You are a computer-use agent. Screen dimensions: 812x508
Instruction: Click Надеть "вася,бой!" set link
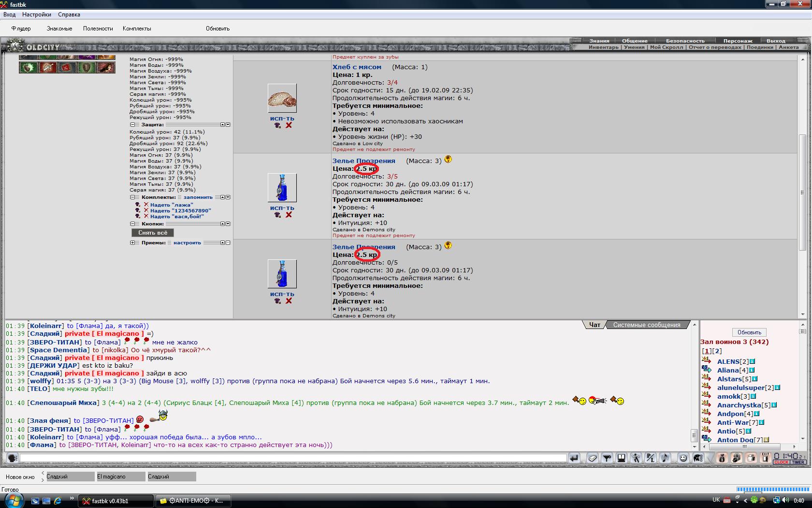click(177, 216)
